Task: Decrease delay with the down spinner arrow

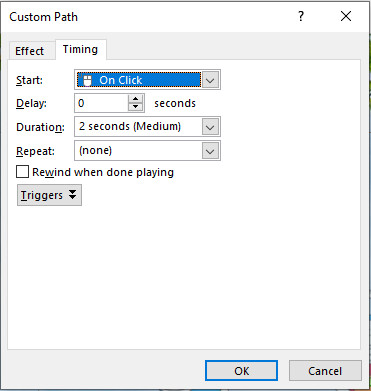Action: point(135,107)
